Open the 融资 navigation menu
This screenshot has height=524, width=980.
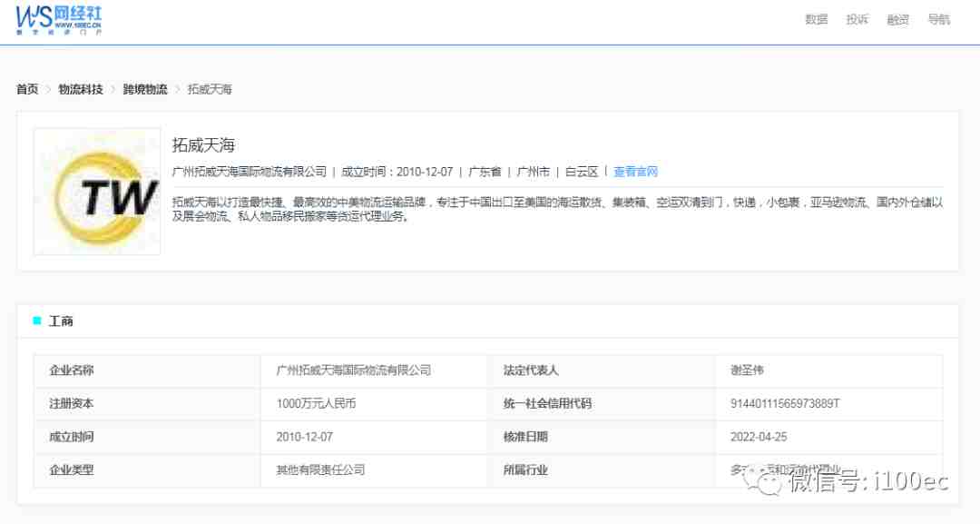pyautogui.click(x=898, y=19)
